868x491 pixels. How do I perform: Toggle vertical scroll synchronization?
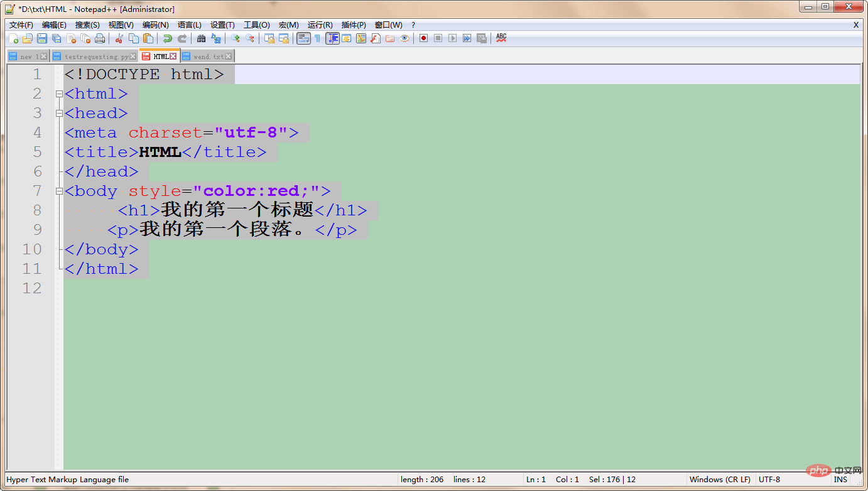269,38
